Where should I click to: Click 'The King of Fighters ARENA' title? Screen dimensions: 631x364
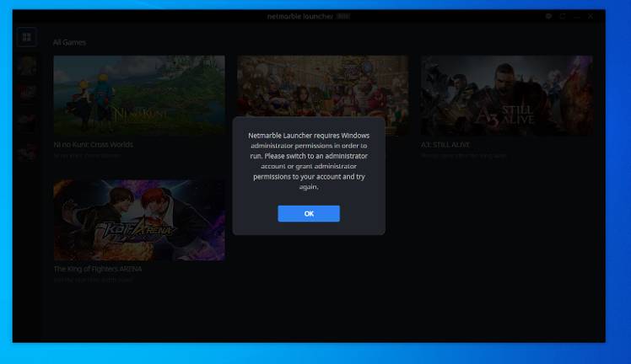point(98,269)
